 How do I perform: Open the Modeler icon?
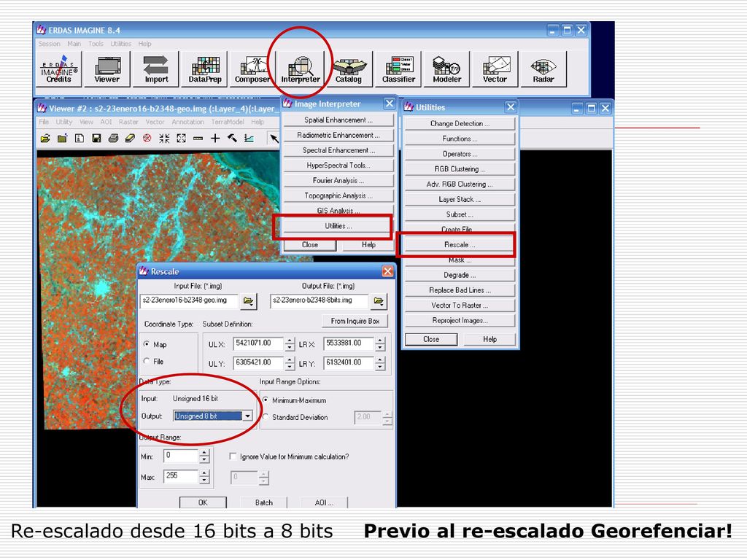(x=447, y=69)
